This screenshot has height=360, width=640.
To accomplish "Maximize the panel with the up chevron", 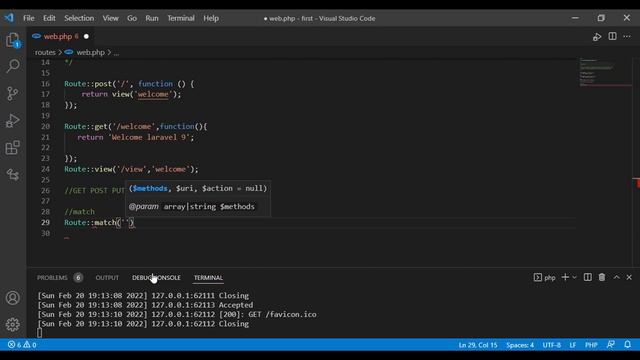I will coord(616,277).
